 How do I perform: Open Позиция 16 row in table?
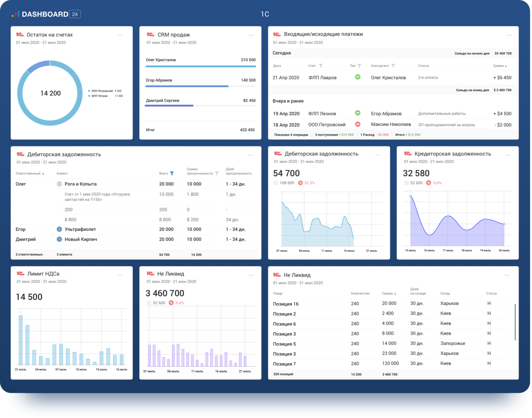(x=286, y=304)
